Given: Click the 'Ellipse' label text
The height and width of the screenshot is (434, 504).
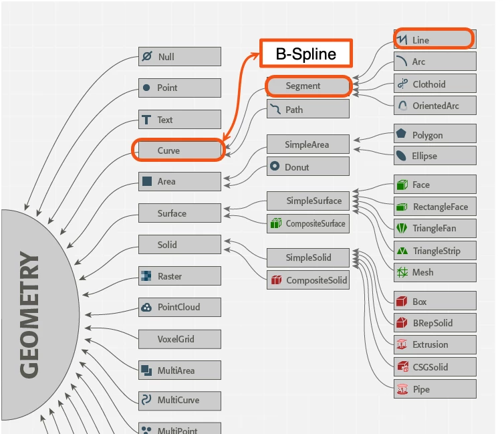Looking at the screenshot, I should pyautogui.click(x=424, y=156).
